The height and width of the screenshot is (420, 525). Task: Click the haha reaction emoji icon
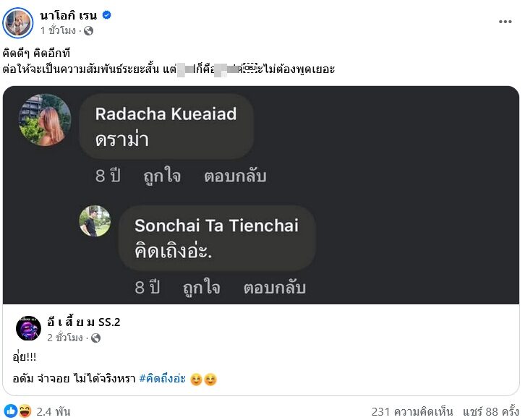point(23,411)
